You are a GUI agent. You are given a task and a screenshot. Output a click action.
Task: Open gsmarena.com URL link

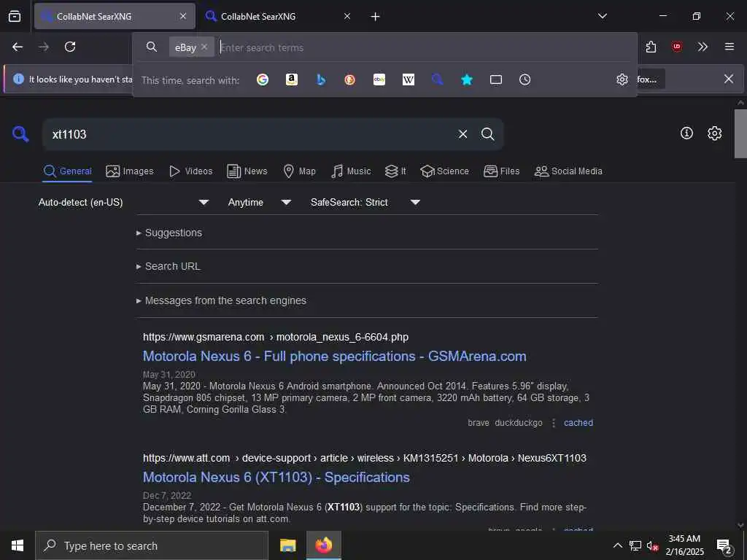point(275,337)
